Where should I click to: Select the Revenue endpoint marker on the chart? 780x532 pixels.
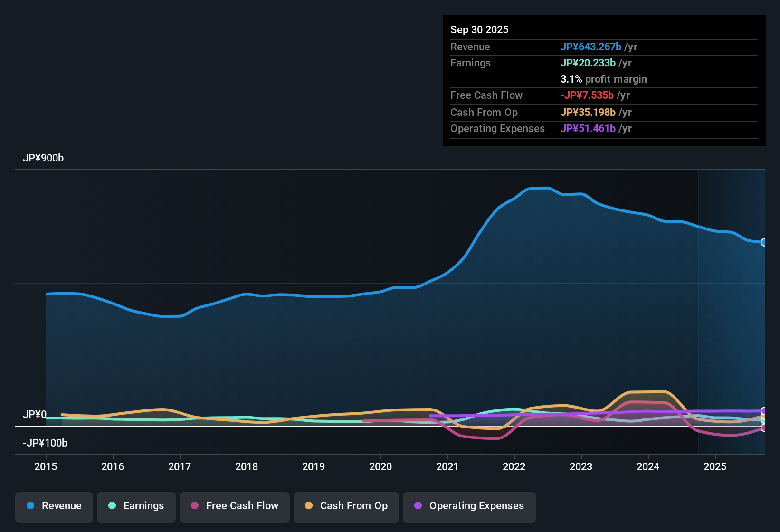(x=764, y=242)
